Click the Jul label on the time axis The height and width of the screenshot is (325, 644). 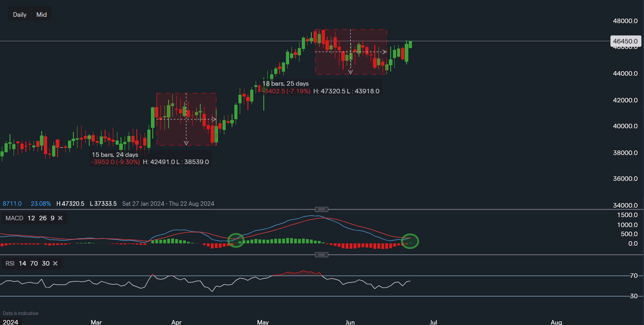point(433,322)
